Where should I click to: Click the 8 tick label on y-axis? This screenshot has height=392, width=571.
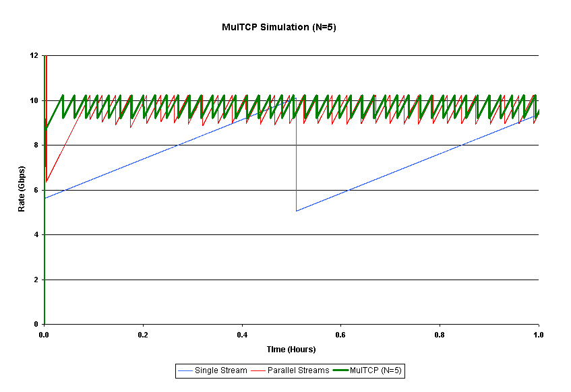[x=36, y=145]
